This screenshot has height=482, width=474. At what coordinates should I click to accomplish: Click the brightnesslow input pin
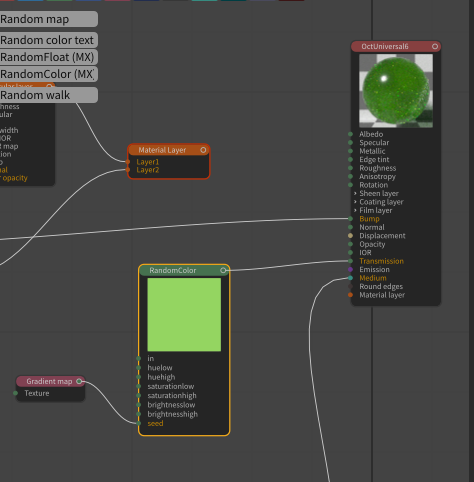pos(138,405)
